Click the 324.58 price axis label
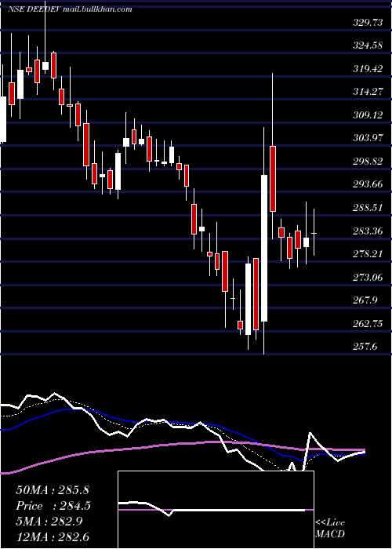 pos(368,45)
